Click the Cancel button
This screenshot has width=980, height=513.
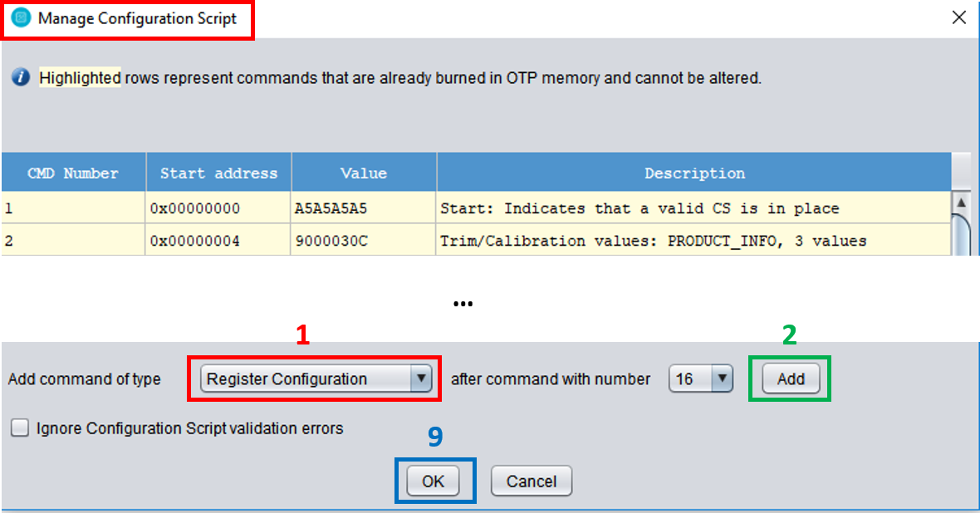pyautogui.click(x=532, y=481)
